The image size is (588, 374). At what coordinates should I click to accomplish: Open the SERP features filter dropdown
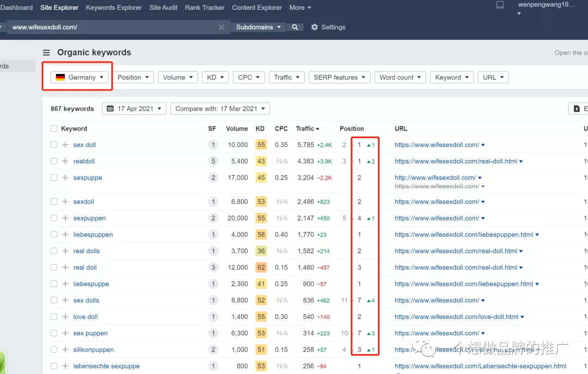[339, 77]
